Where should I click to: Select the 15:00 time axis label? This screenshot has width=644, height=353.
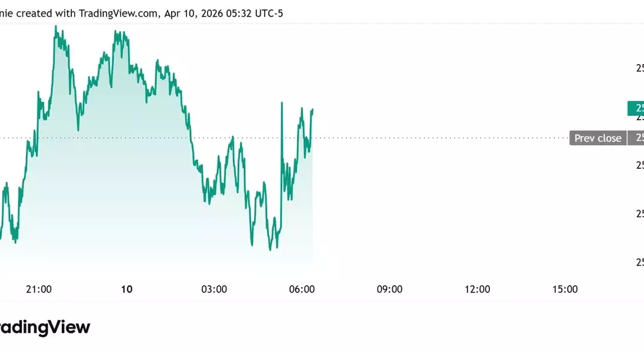pyautogui.click(x=565, y=289)
